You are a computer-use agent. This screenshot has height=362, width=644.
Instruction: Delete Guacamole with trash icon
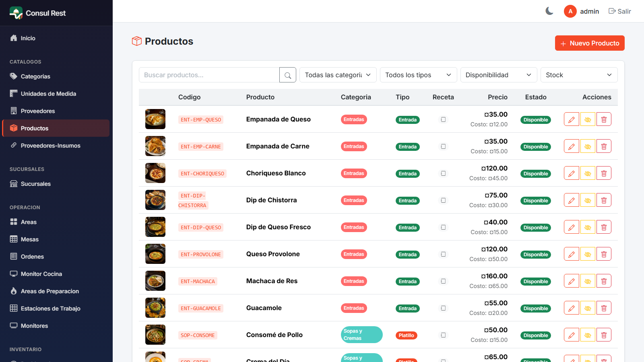(x=604, y=308)
